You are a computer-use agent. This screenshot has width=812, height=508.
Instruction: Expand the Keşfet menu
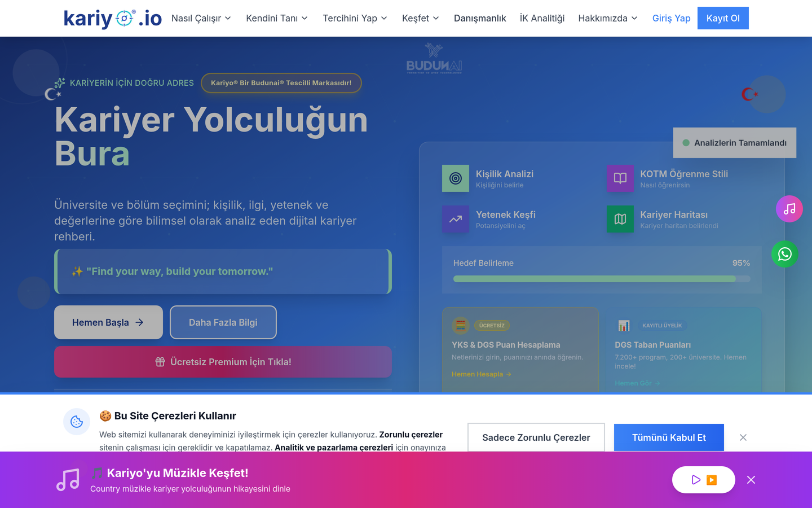pos(421,18)
